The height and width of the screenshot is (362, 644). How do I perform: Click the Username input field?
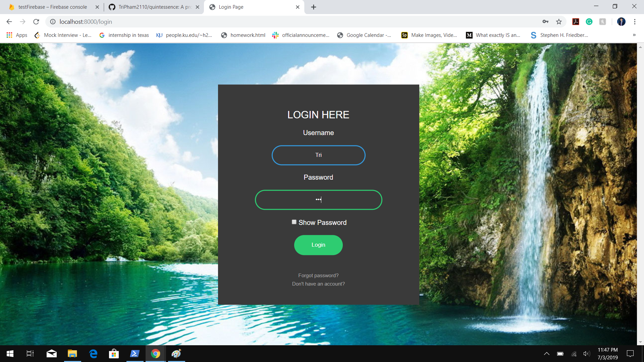[x=318, y=155]
